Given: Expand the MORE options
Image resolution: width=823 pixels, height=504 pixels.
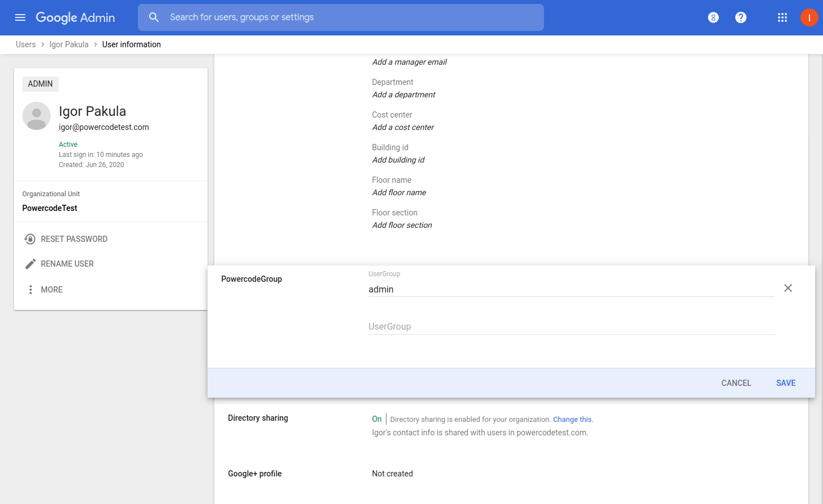Looking at the screenshot, I should 52,290.
